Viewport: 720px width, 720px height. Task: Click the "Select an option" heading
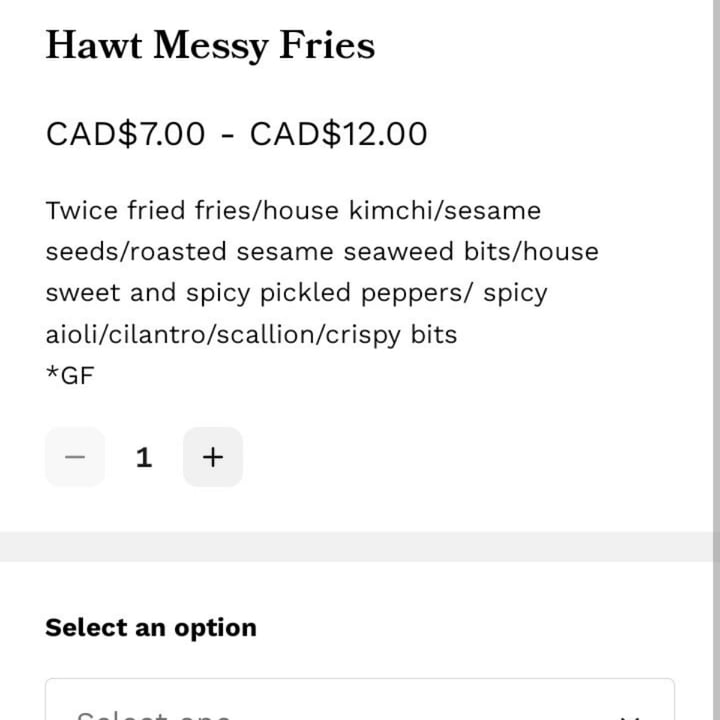pos(151,628)
